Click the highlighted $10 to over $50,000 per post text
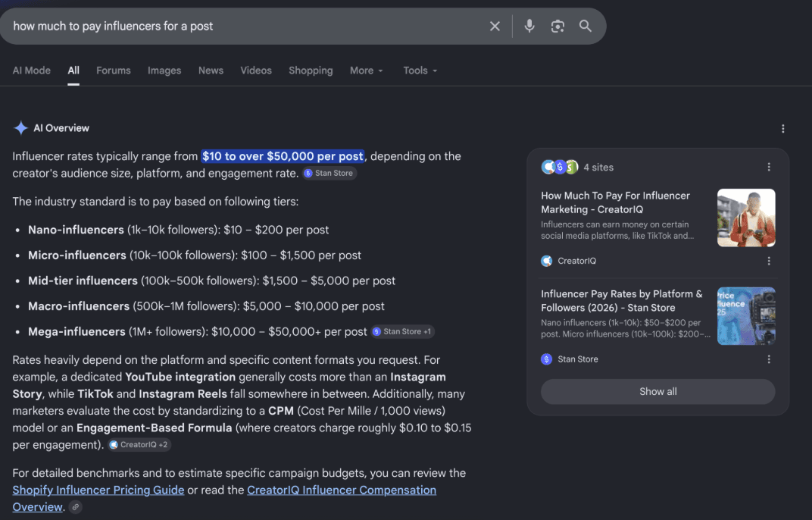Screen dimensions: 812x520 [x=283, y=156]
